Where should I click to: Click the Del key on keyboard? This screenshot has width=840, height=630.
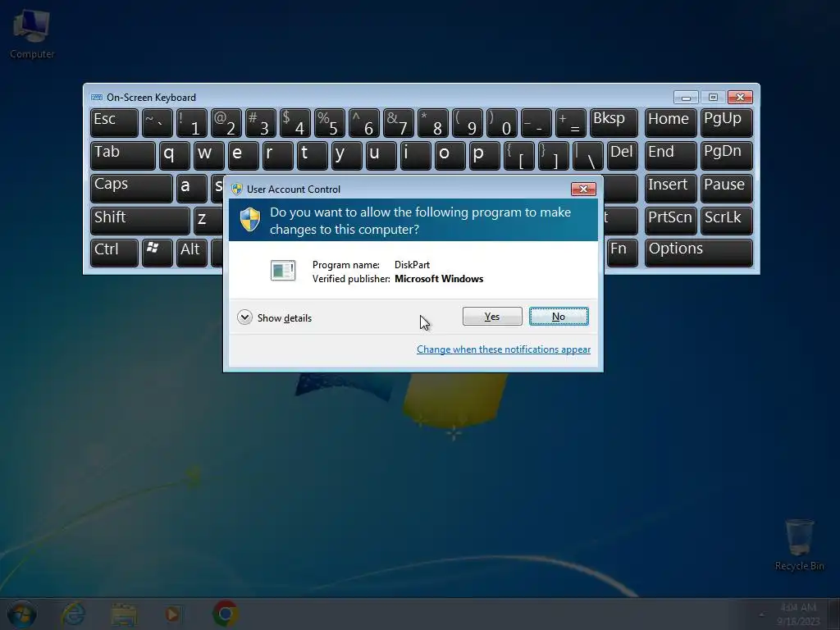[x=623, y=155]
